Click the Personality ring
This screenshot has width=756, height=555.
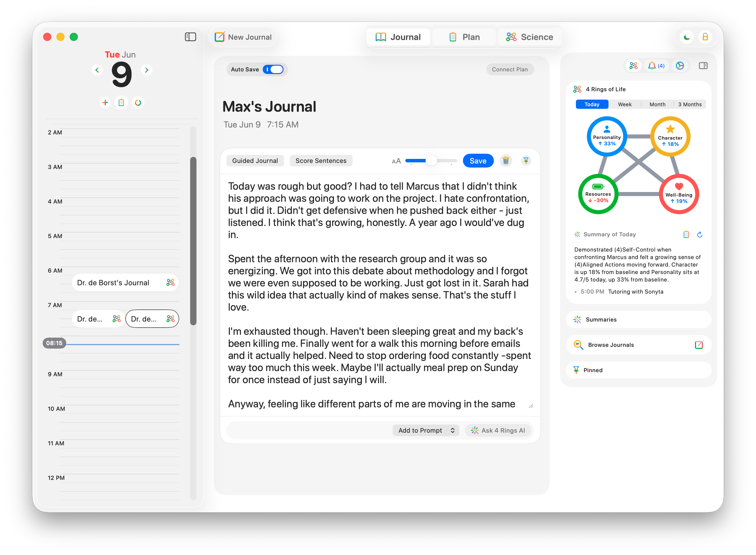coord(606,136)
